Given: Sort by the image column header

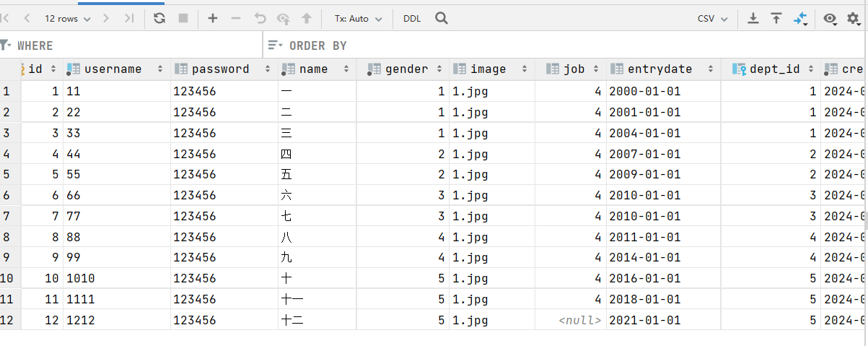Looking at the screenshot, I should click(492, 69).
